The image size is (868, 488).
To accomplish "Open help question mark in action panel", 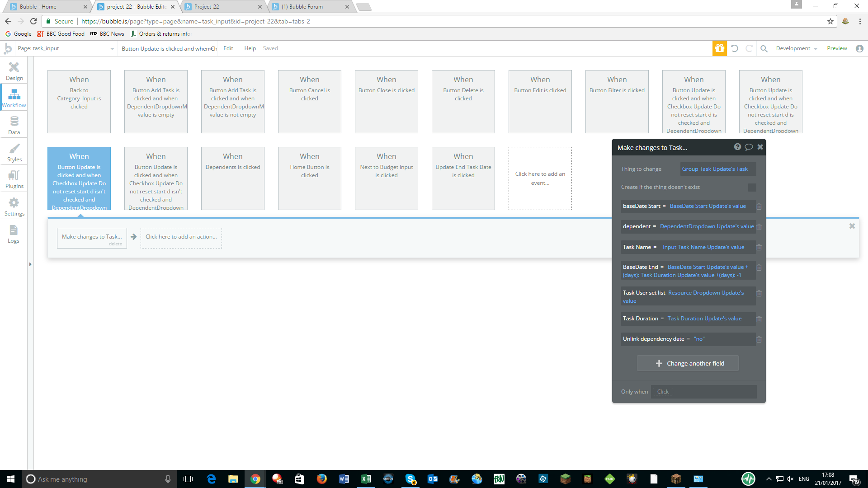I will tap(737, 147).
